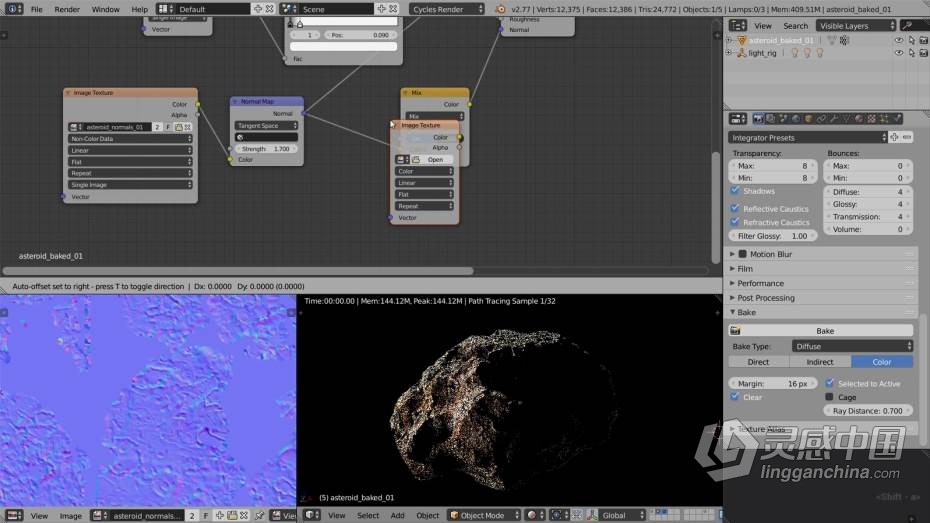Toggle the Clear checkbox in Bake
The width and height of the screenshot is (930, 523).
point(735,397)
